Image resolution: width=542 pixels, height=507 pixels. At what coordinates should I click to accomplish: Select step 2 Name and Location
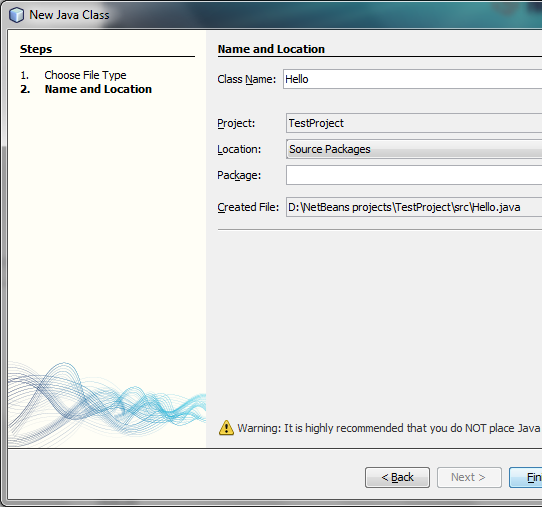coord(98,89)
